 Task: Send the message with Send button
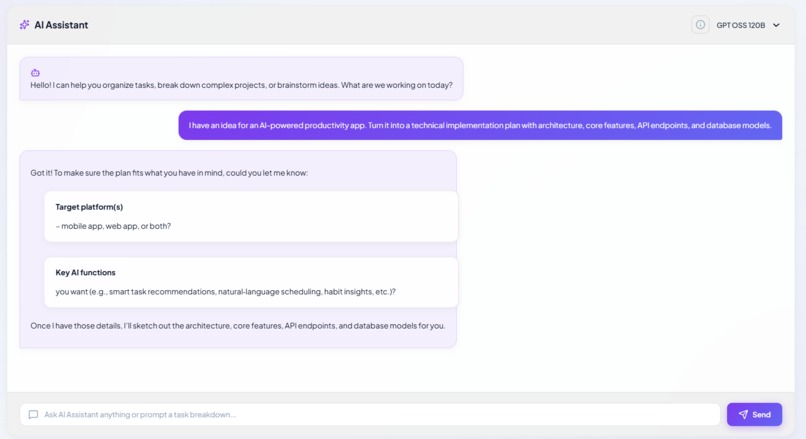click(754, 414)
